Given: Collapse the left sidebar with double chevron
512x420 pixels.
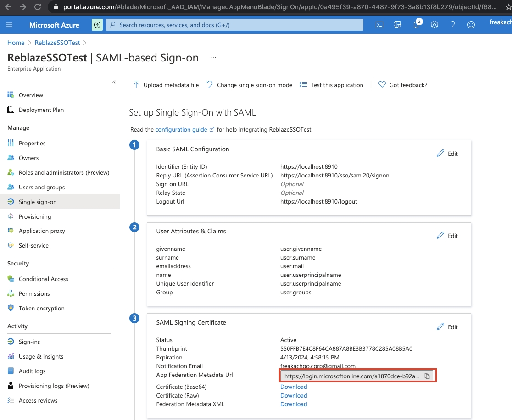Looking at the screenshot, I should coord(114,82).
